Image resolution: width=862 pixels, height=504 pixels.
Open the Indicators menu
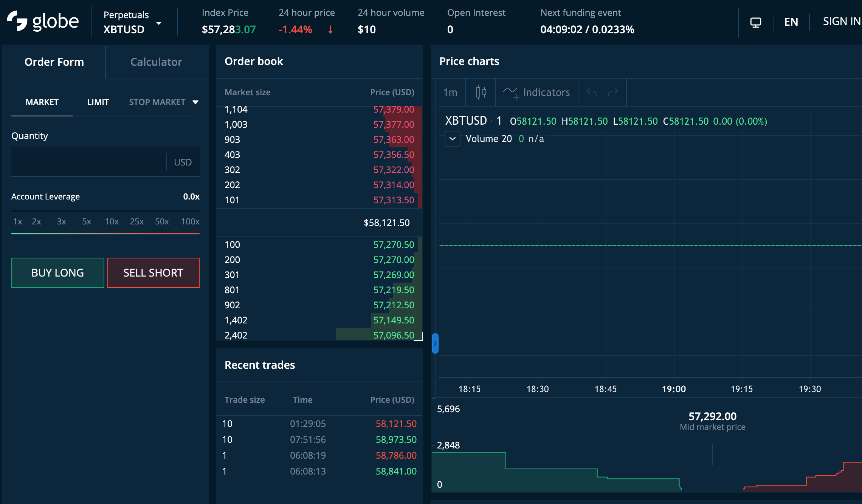[536, 92]
